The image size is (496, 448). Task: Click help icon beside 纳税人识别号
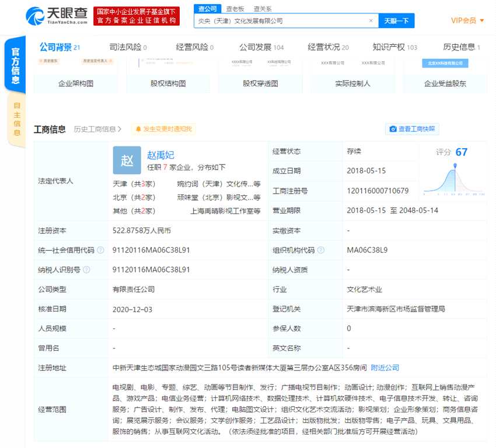[86, 270]
